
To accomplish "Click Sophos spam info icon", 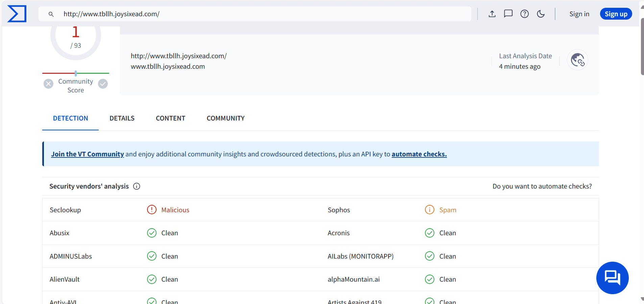I will point(430,210).
